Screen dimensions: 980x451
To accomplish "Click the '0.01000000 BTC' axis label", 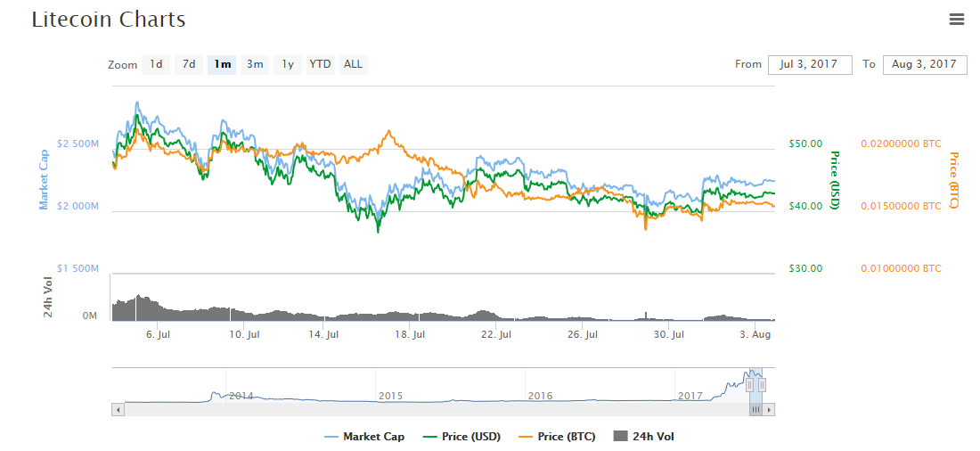I will 902,268.
